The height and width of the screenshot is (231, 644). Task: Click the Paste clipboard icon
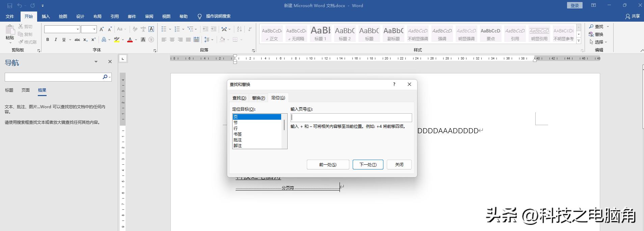pos(10,30)
